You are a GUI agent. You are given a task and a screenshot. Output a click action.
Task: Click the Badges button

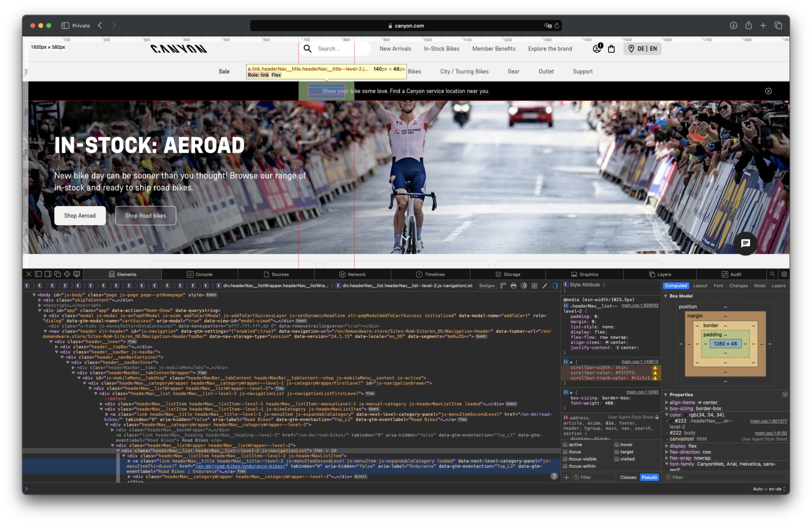pos(487,286)
